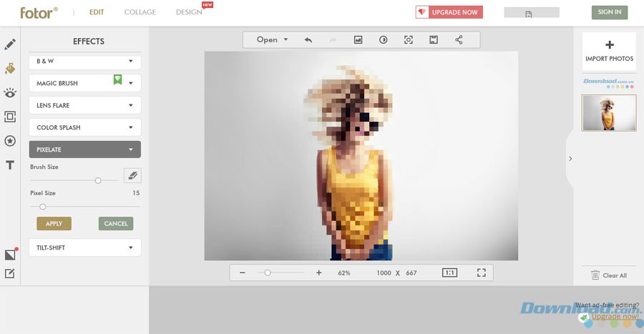Adjust the zoom level slider handle
This screenshot has height=334, width=644.
268,272
